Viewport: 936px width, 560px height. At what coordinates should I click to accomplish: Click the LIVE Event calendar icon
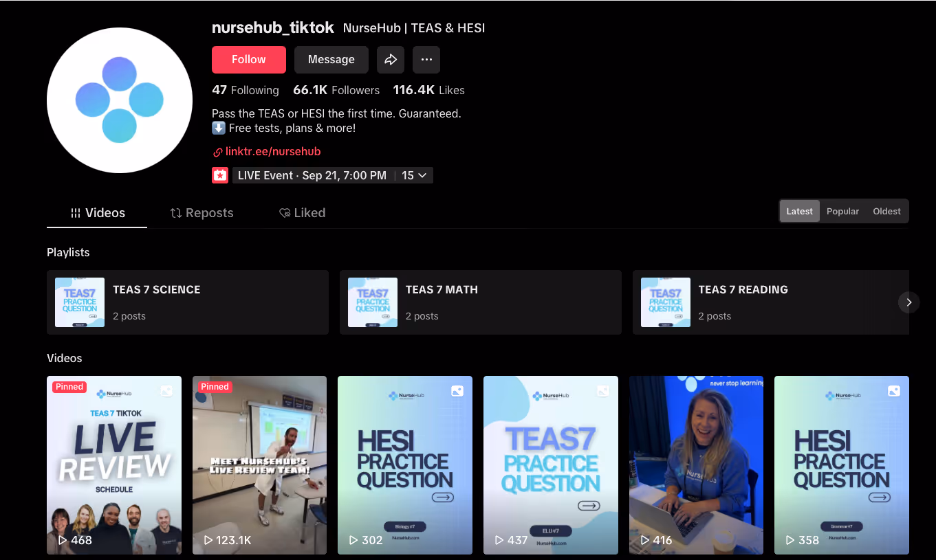(x=219, y=175)
